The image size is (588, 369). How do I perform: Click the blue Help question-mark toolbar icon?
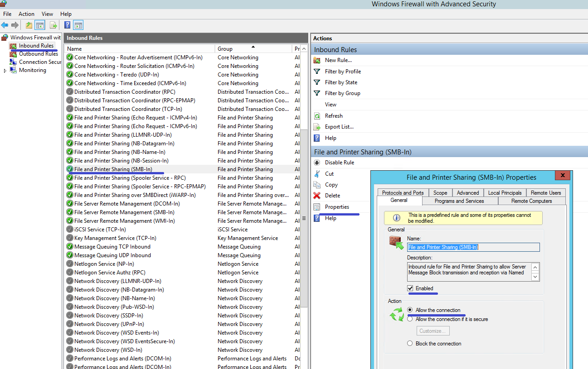(67, 25)
